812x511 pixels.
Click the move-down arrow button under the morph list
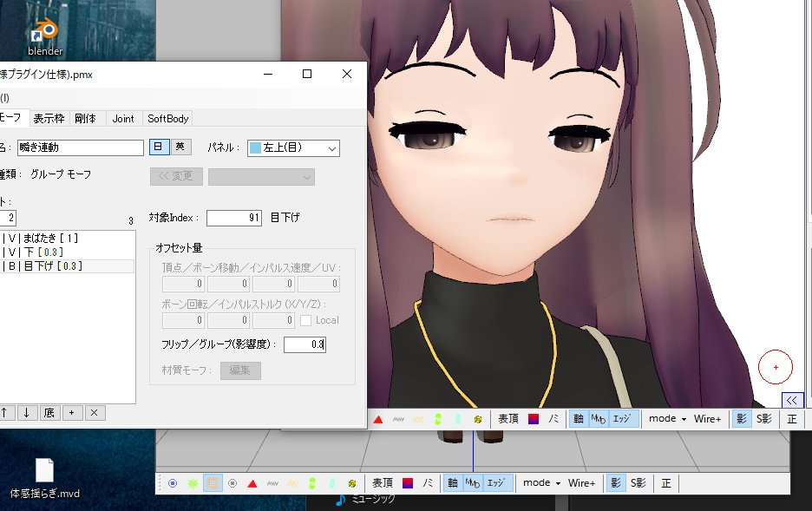[26, 413]
